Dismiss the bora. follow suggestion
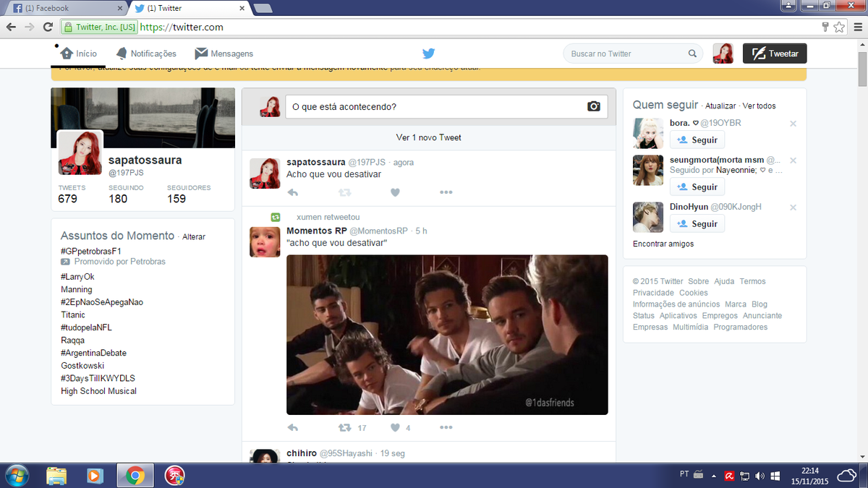This screenshot has height=488, width=868. pos(793,124)
